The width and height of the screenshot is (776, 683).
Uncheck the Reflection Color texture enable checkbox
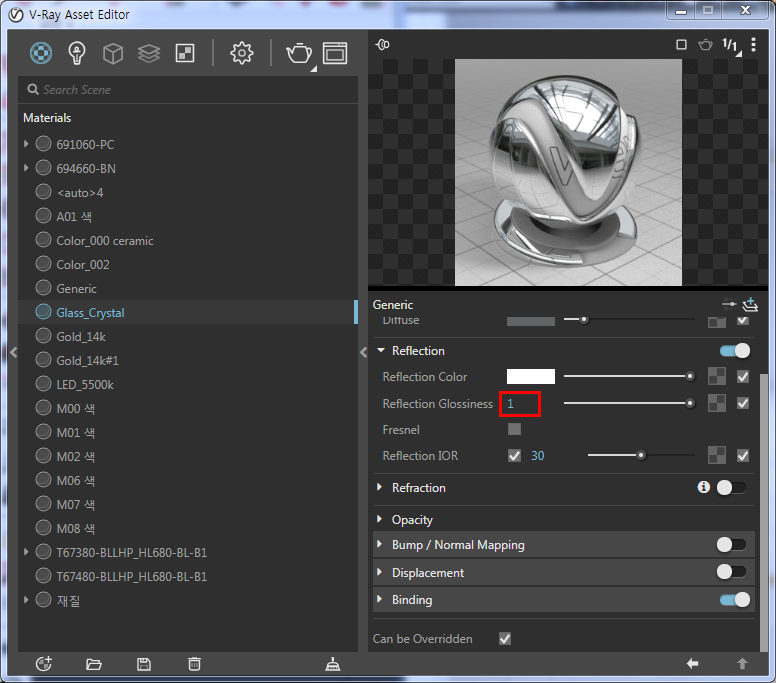(x=743, y=377)
